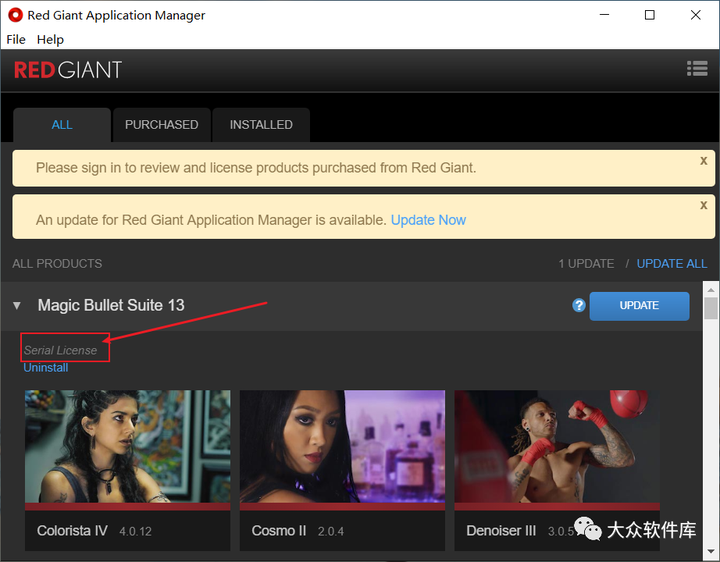Open the hamburger list menu icon
The height and width of the screenshot is (562, 720).
[x=697, y=69]
